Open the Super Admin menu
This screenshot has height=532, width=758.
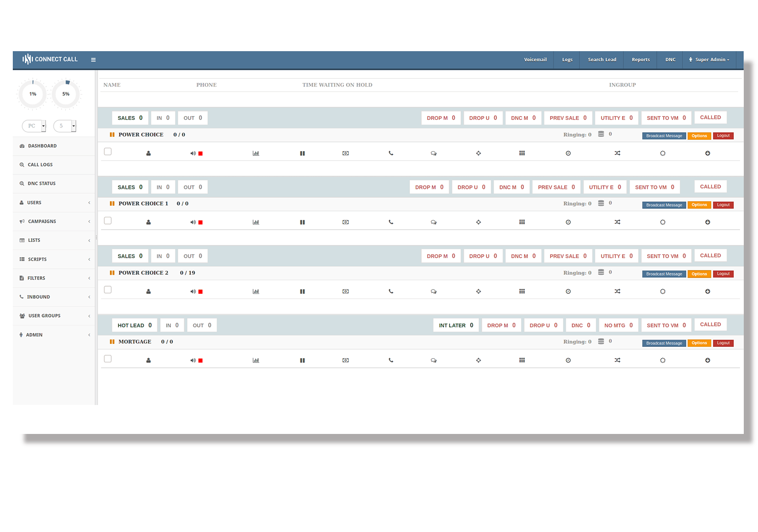(709, 59)
